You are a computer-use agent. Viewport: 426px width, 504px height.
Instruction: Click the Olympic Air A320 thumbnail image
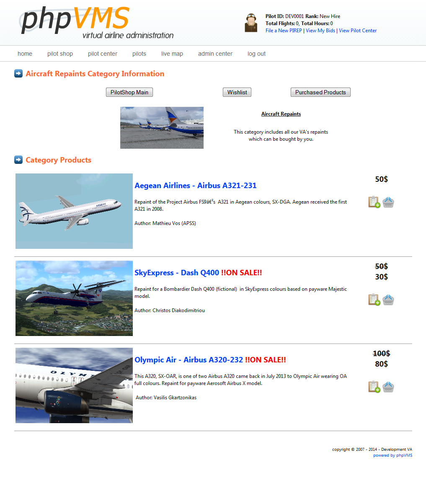pyautogui.click(x=74, y=385)
